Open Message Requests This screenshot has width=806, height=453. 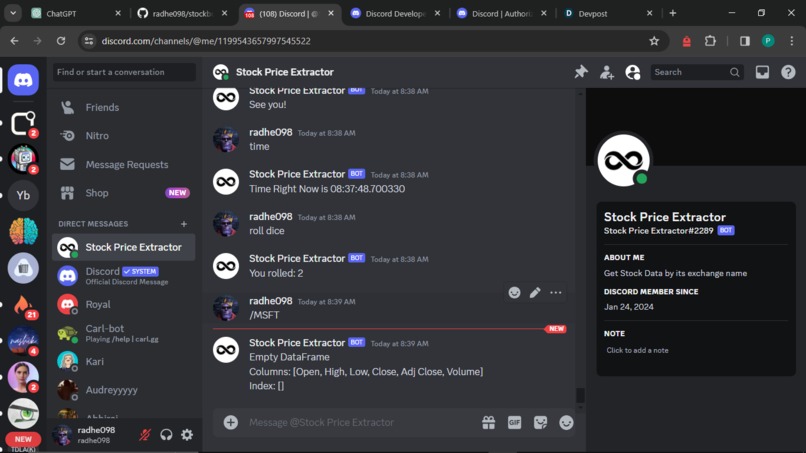(x=123, y=165)
